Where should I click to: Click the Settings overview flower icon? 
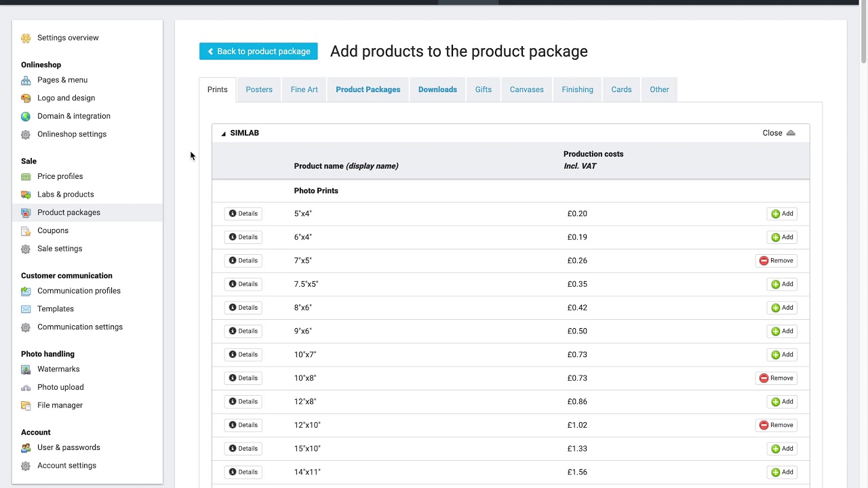tap(26, 38)
